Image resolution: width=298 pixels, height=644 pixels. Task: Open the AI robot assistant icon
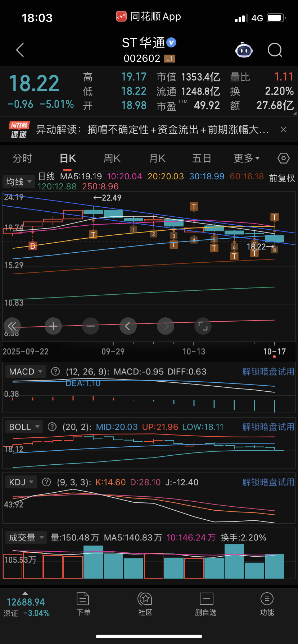click(x=244, y=50)
